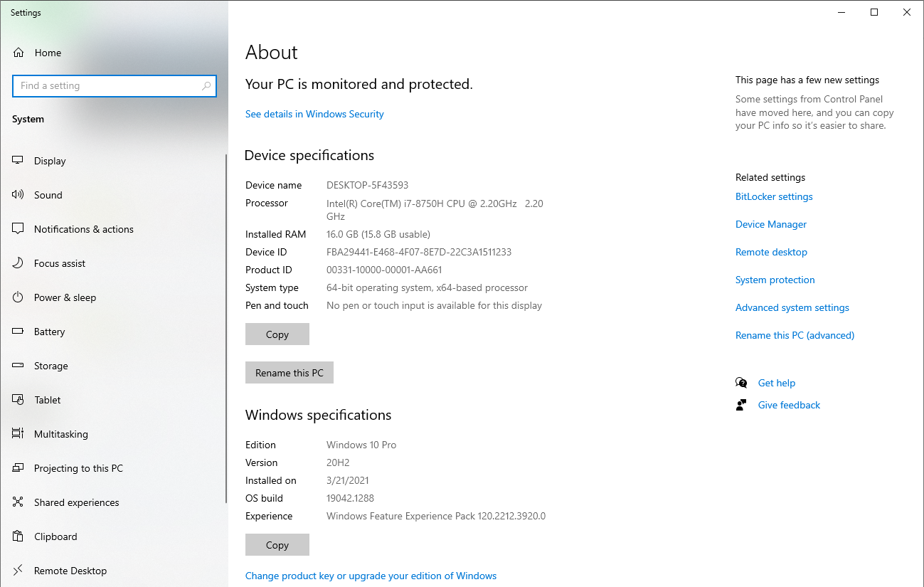Click the Sound speaker icon
The width and height of the screenshot is (924, 587).
pyautogui.click(x=18, y=195)
